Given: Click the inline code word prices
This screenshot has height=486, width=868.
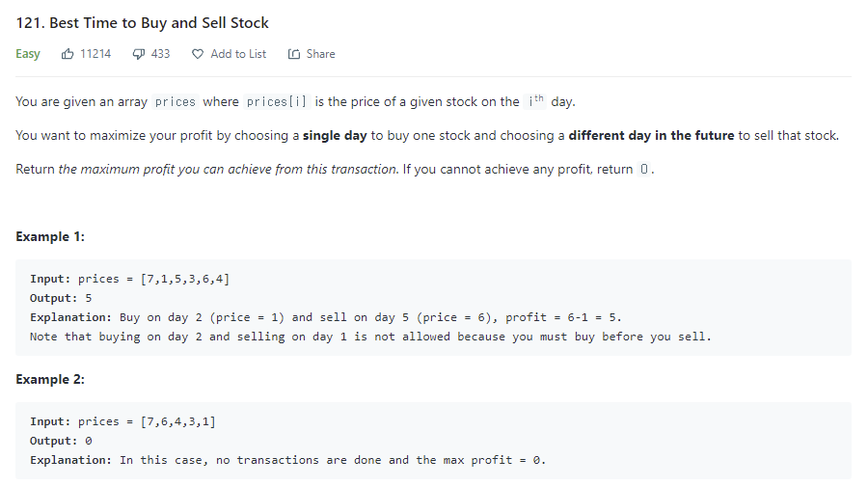Looking at the screenshot, I should click(x=175, y=102).
